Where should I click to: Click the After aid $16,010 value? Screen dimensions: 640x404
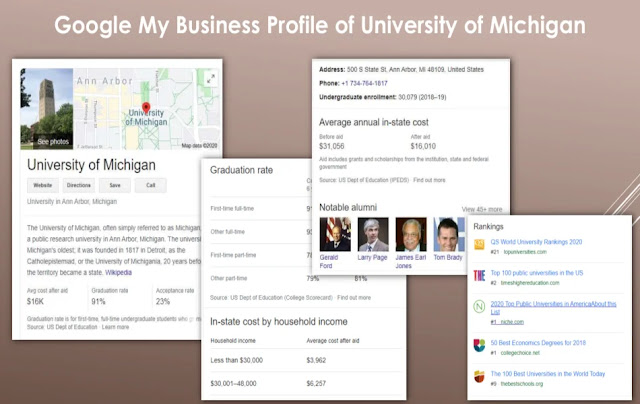click(x=423, y=146)
